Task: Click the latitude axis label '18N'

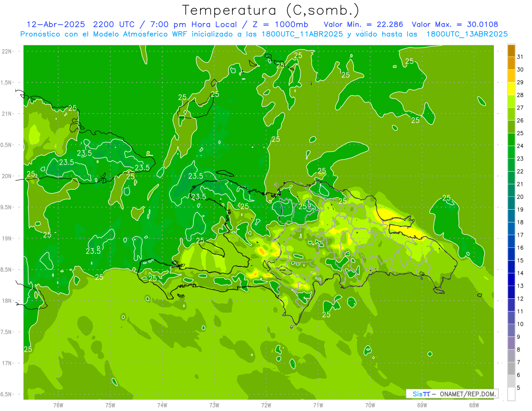Action: [x=7, y=301]
